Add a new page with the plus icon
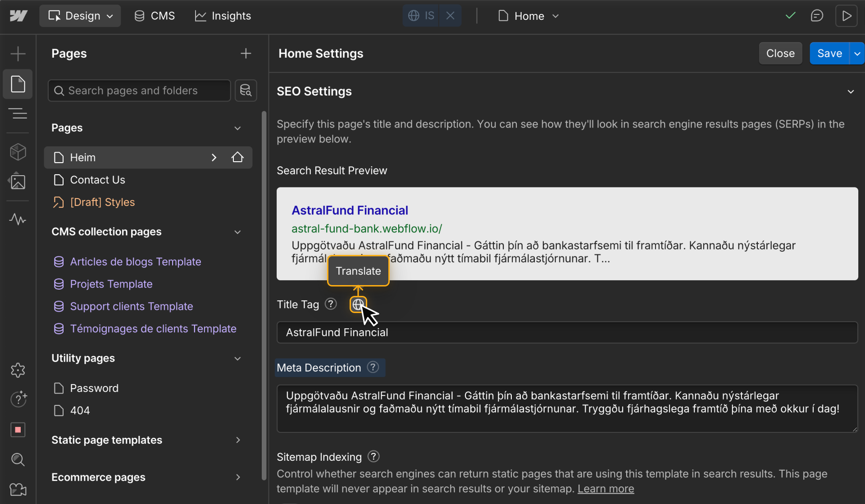This screenshot has height=504, width=865. click(246, 53)
